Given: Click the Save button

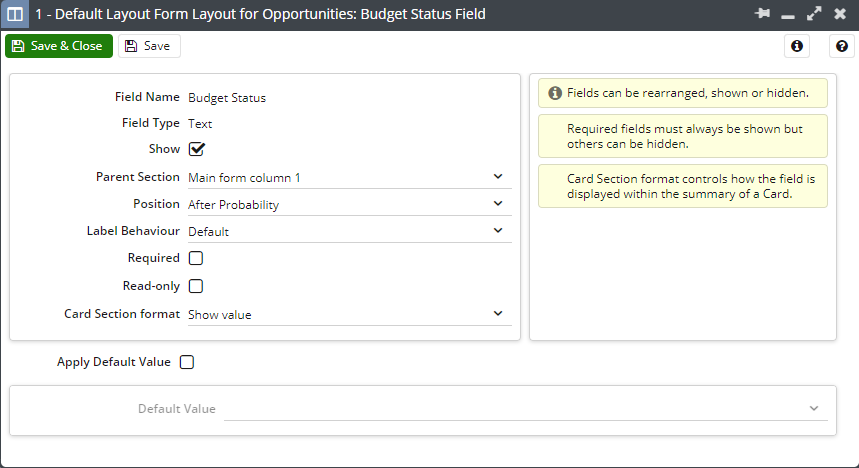Looking at the screenshot, I should pyautogui.click(x=149, y=46).
